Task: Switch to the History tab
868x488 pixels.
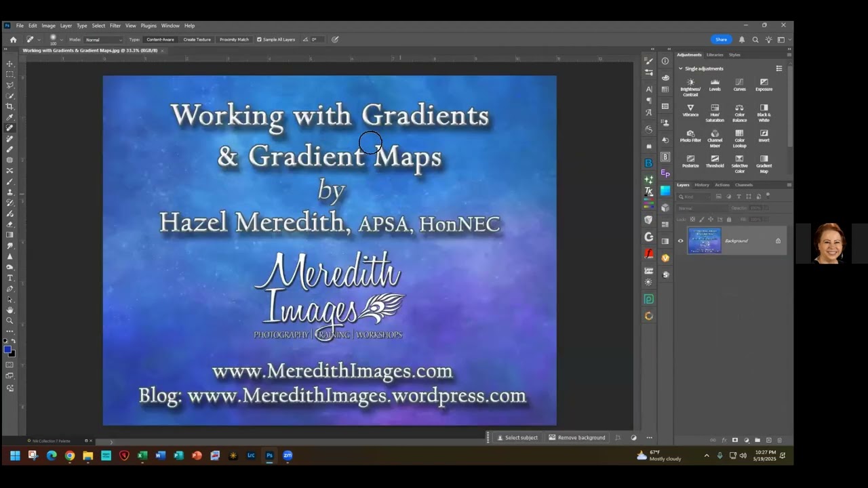Action: pyautogui.click(x=702, y=185)
